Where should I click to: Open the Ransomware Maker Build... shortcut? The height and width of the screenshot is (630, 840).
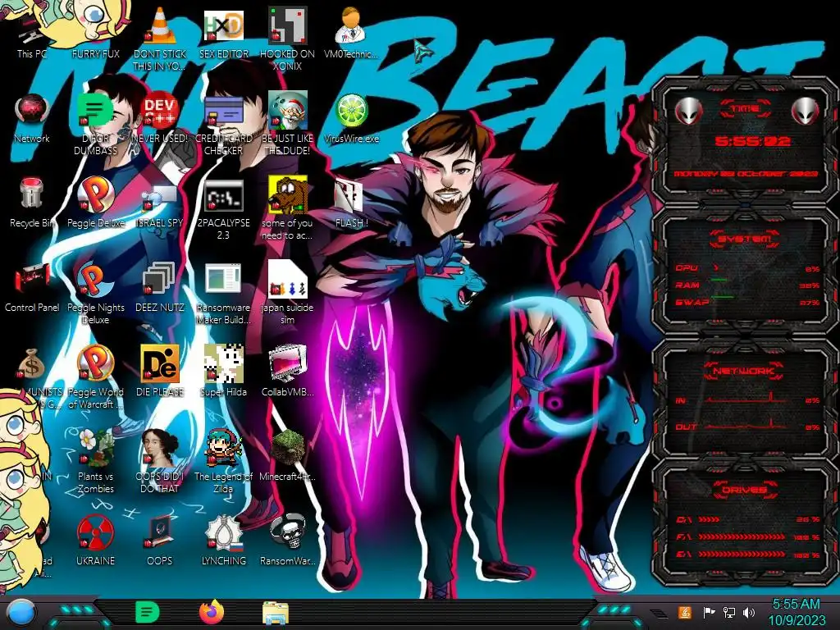tap(224, 293)
